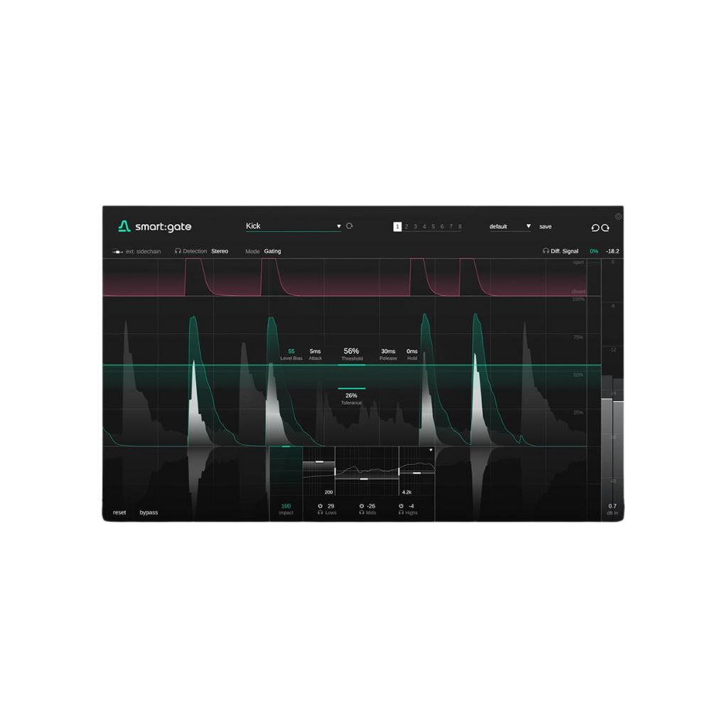This screenshot has width=728, height=728.
Task: Select state slot 4
Action: pyautogui.click(x=424, y=227)
